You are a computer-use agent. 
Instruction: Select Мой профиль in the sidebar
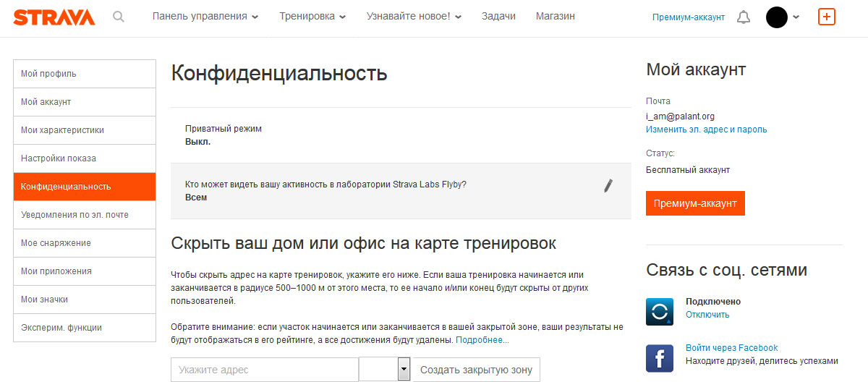(85, 74)
